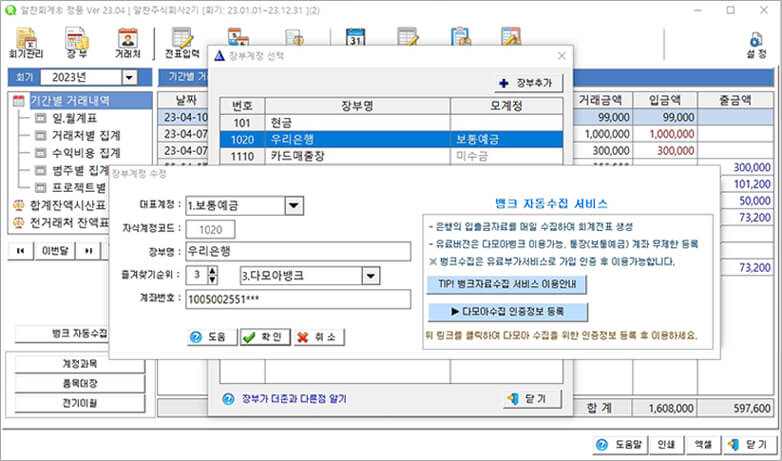Open TIP! 뱅크자료수집 서비스 이용안내
This screenshot has height=461, width=782.
[x=507, y=284]
